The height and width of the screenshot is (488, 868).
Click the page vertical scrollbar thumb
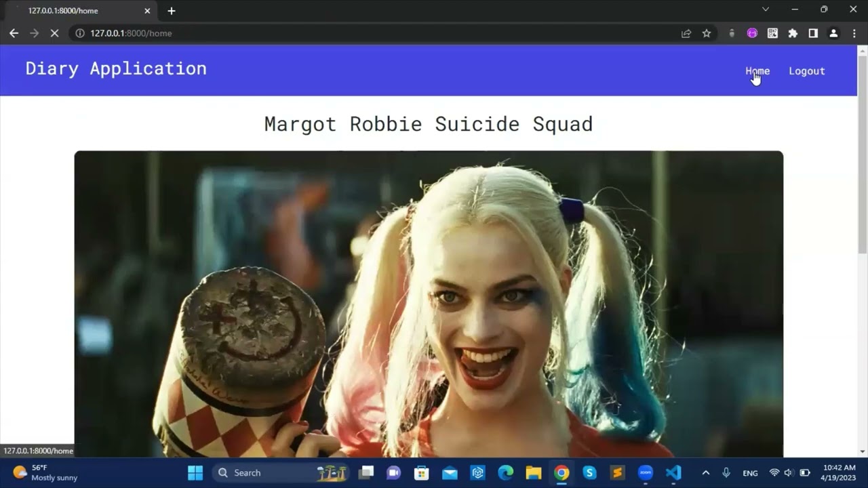(x=863, y=156)
